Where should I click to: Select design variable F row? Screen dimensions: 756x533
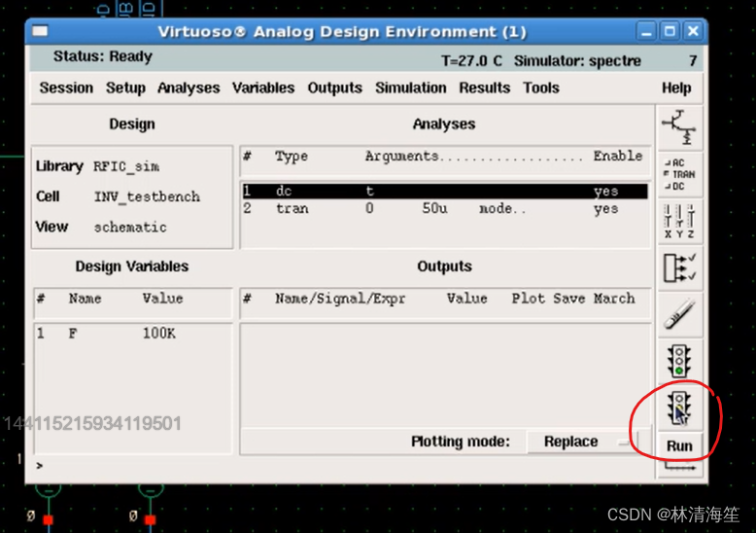(132, 333)
